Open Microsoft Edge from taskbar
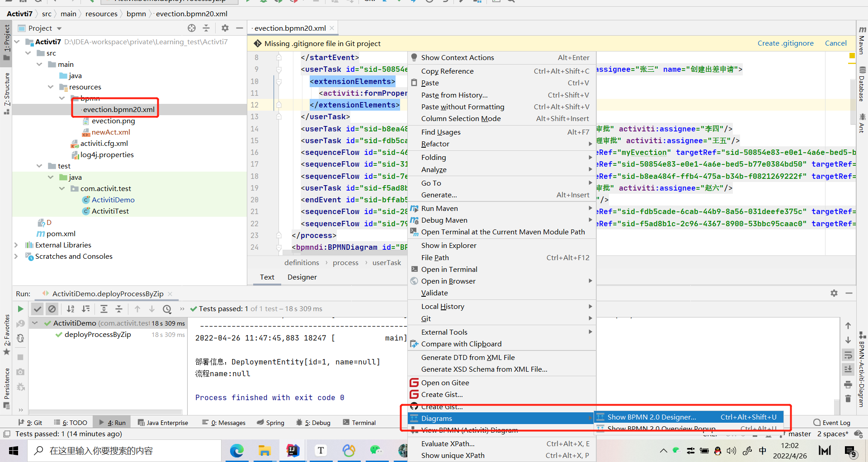Viewport: 868px width, 462px height. point(237,450)
